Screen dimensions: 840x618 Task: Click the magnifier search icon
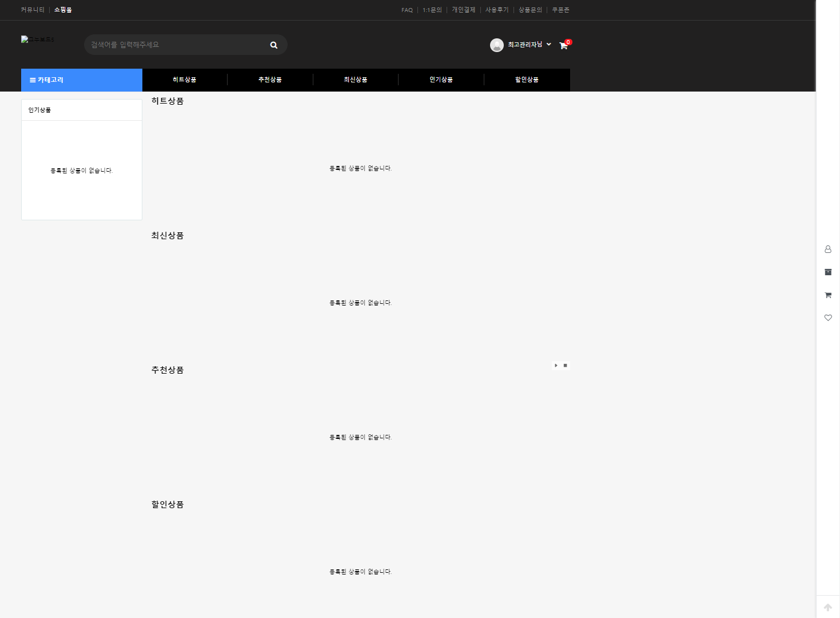[274, 45]
